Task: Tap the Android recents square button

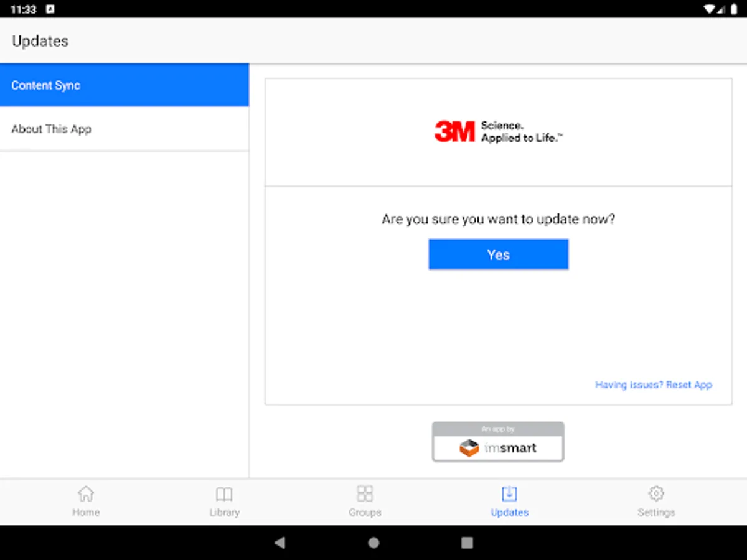Action: pyautogui.click(x=467, y=543)
